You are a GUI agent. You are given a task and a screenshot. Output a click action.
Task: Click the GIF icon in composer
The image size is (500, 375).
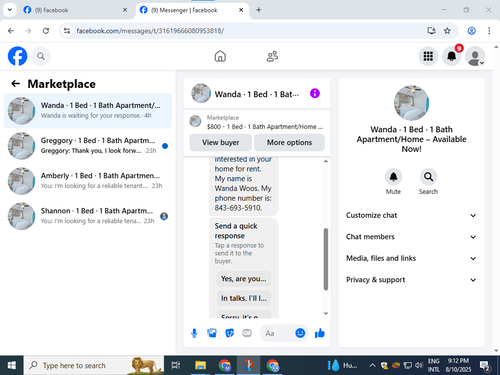[x=247, y=333]
